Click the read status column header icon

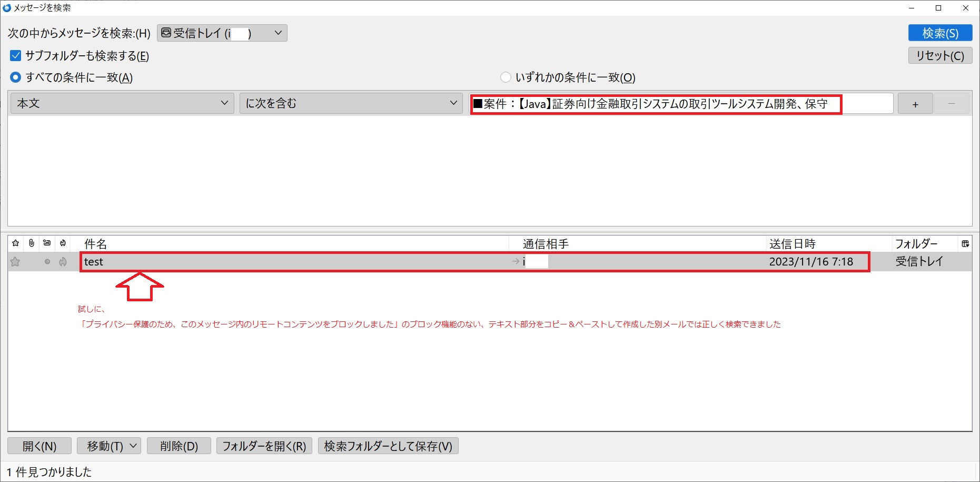[x=47, y=243]
